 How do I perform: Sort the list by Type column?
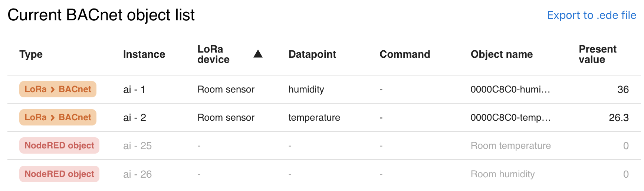[31, 54]
